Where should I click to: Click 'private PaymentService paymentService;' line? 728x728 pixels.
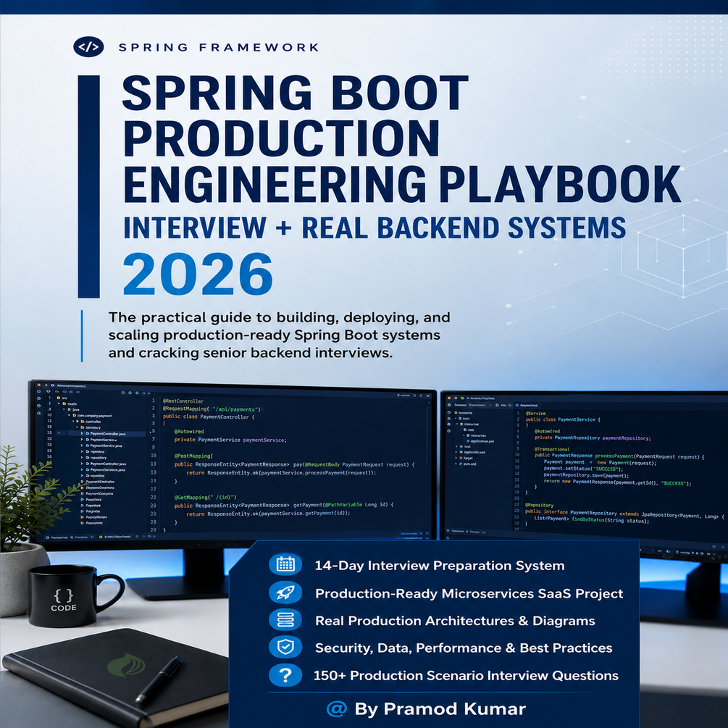coord(230,440)
